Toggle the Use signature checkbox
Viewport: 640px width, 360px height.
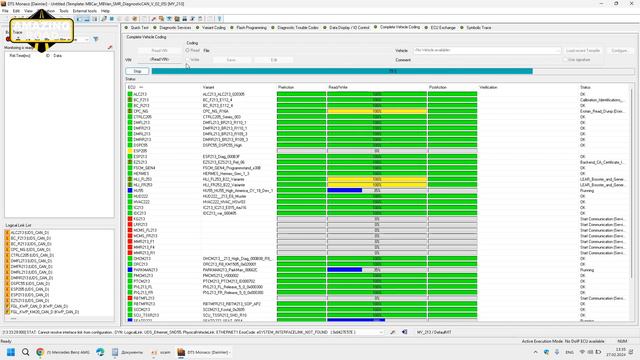[565, 60]
